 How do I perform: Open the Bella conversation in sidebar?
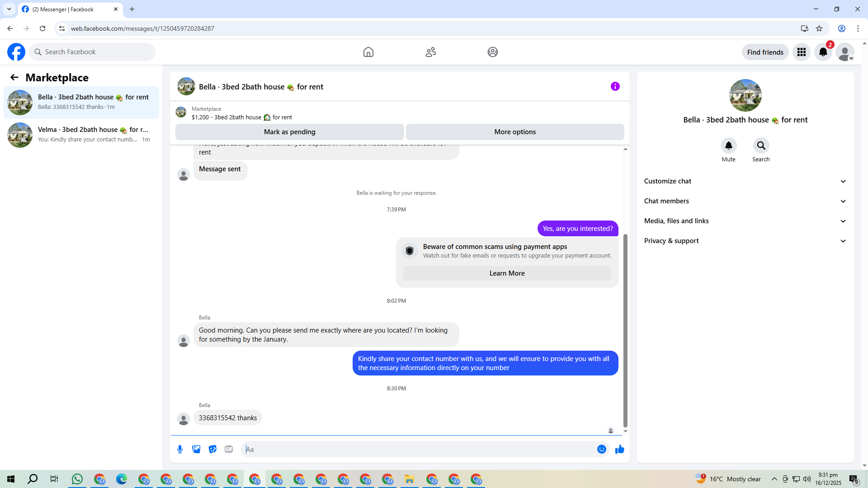(x=81, y=103)
